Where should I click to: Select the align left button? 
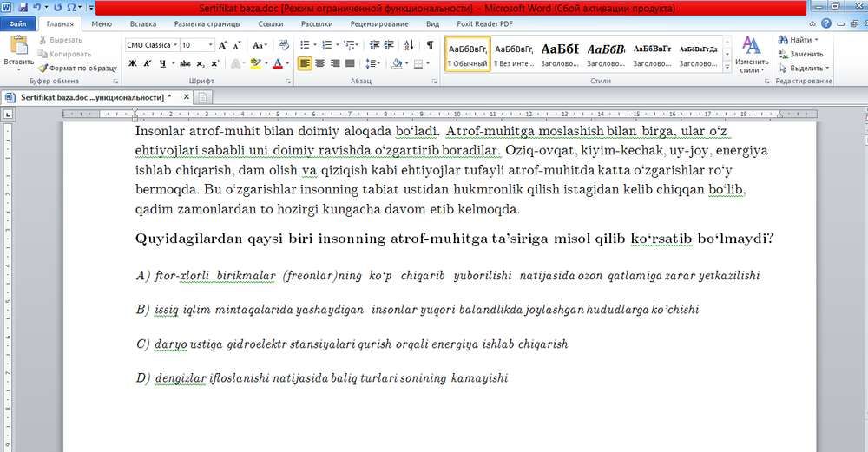305,63
